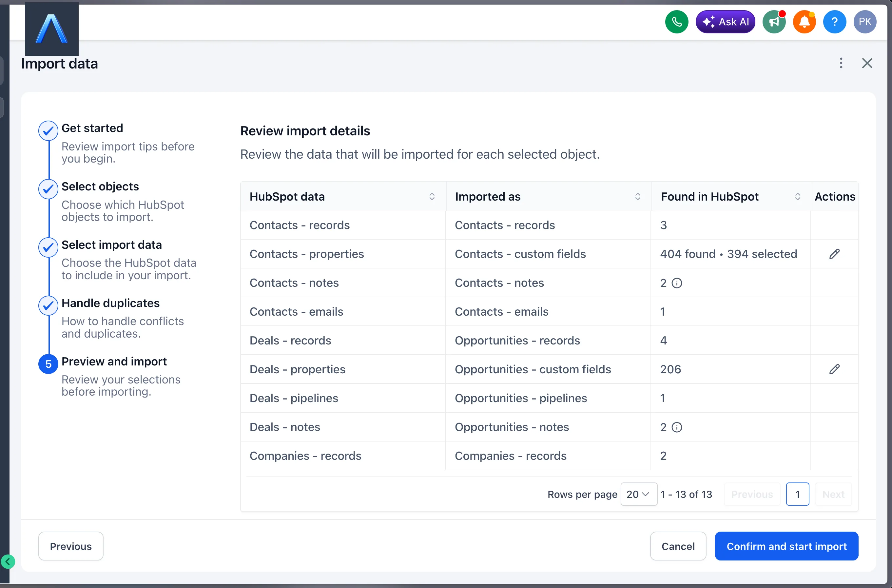Click the Actions column header

point(835,197)
